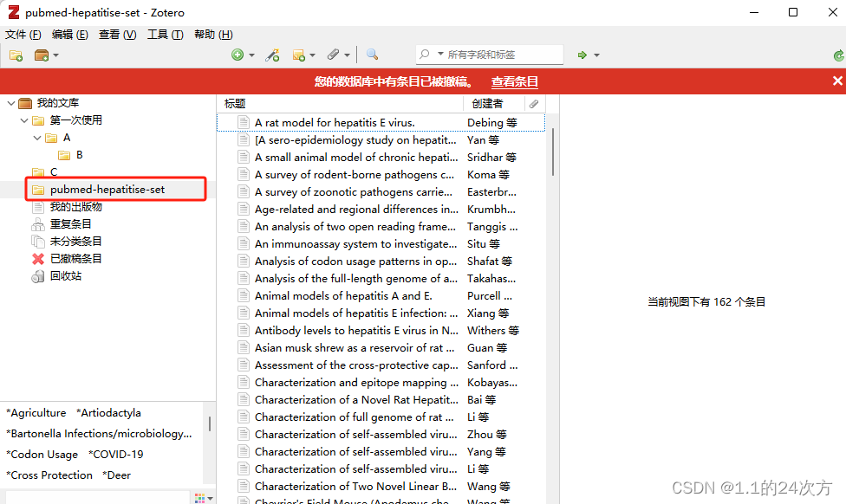
Task: Click the *Bartonella Infections/microbiology tag
Action: pos(99,433)
